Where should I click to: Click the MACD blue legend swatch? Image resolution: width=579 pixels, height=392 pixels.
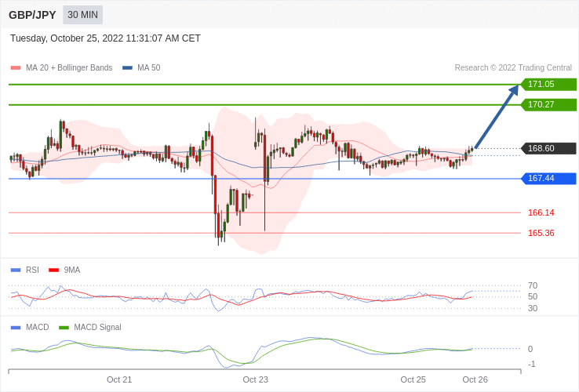coord(16,328)
